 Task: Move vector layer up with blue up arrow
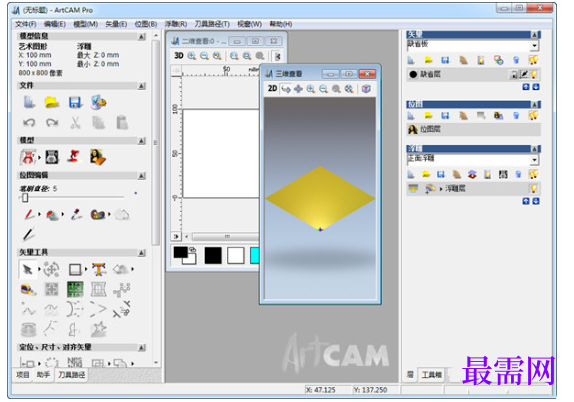(x=526, y=87)
